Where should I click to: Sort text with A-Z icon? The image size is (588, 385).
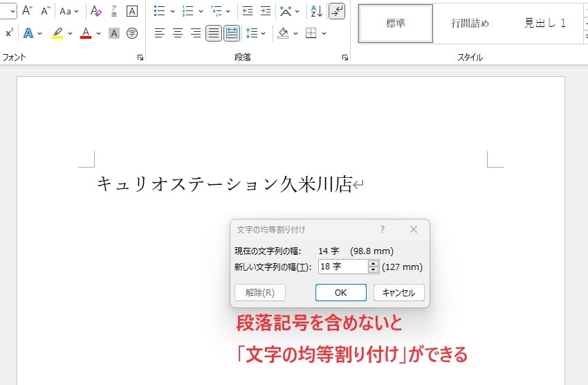317,11
